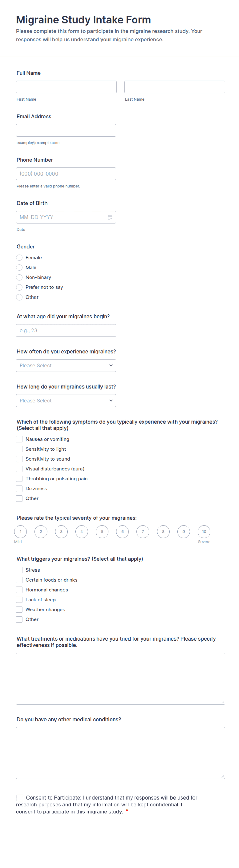The width and height of the screenshot is (239, 868).
Task: Choose severity rating 1 Mild
Action: (x=21, y=532)
